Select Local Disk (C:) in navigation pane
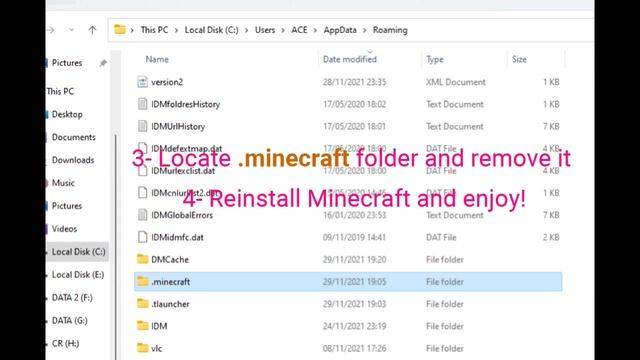This screenshot has height=360, width=640. pyautogui.click(x=78, y=251)
